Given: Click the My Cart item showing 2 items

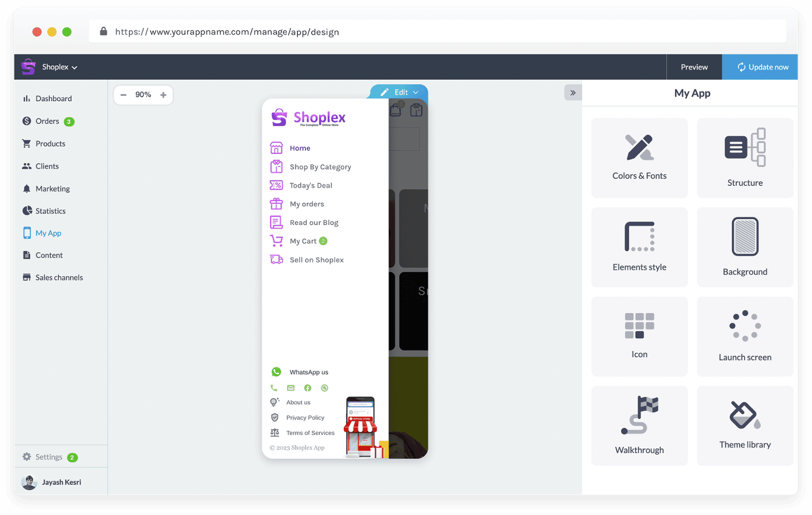Looking at the screenshot, I should 303,241.
